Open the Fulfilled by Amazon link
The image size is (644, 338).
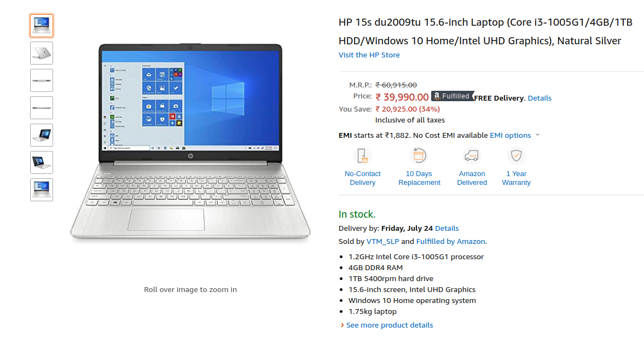(x=450, y=241)
